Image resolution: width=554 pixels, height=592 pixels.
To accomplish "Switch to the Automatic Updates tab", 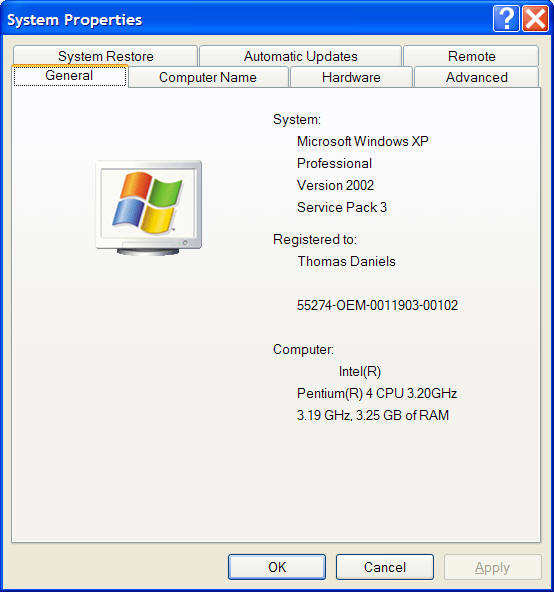I will (x=300, y=56).
